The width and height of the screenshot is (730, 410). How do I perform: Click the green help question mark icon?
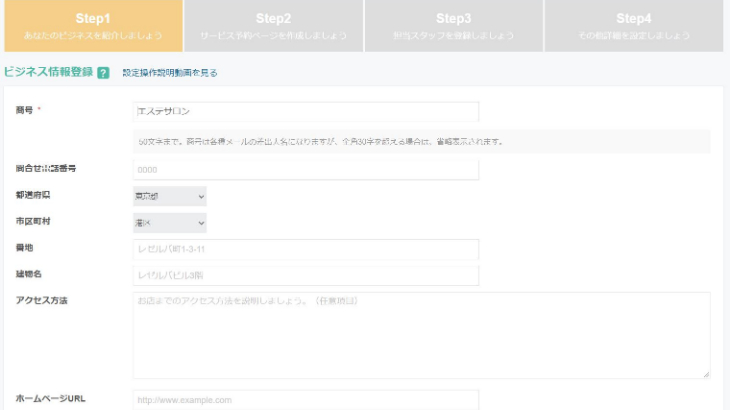pyautogui.click(x=104, y=73)
